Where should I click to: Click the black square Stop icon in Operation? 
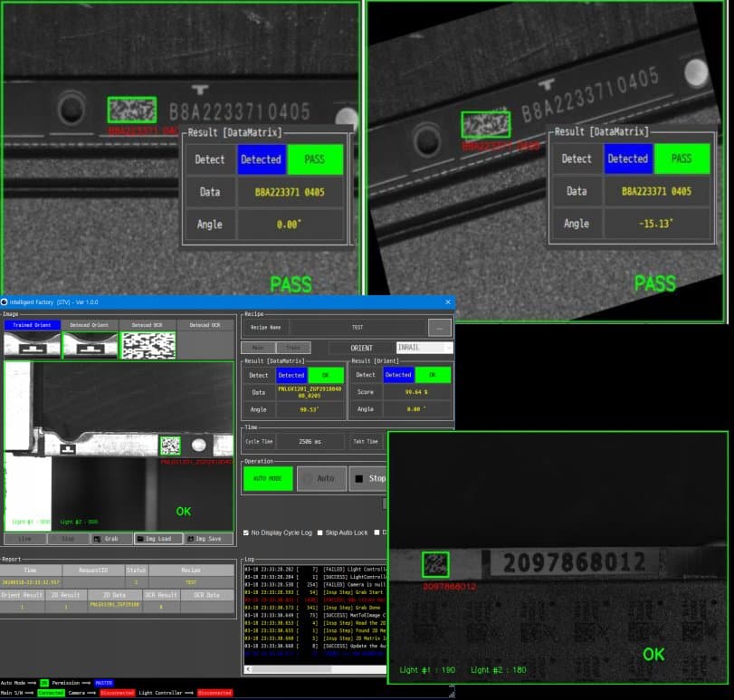coord(359,478)
